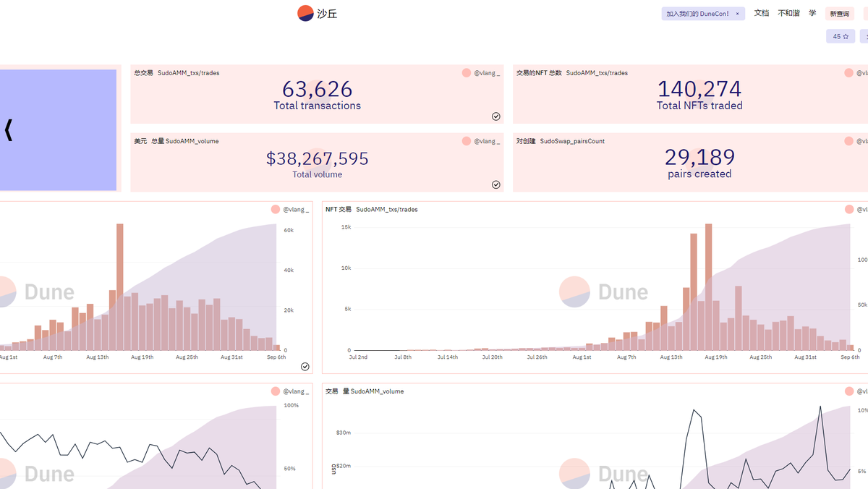This screenshot has height=489, width=868.
Task: Click the avatar icon in the Total transactions card
Action: (467, 73)
